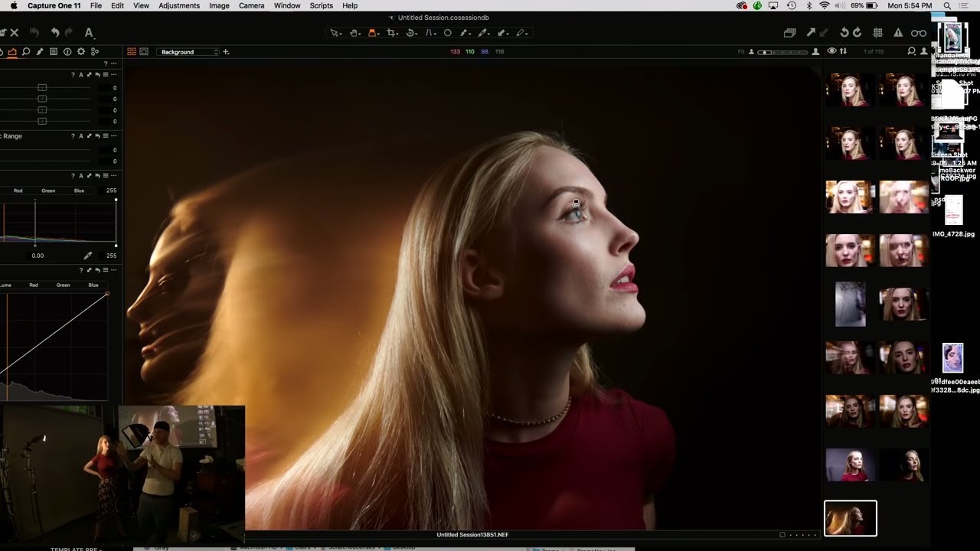Select the Crop tool

392,33
